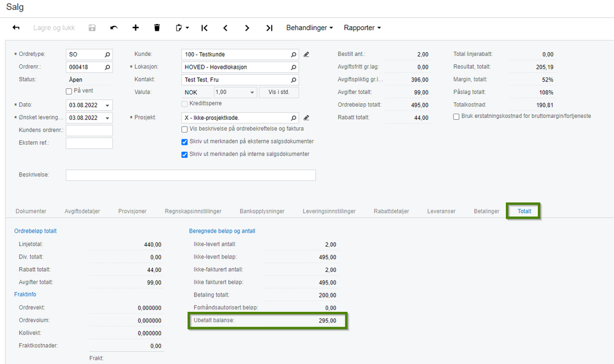Select the Rabattdetaljer tab

(x=391, y=211)
